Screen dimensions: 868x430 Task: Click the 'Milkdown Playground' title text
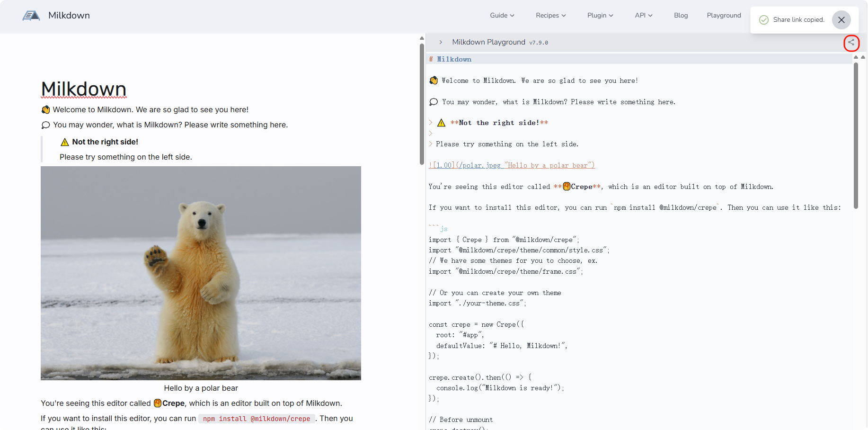[488, 42]
